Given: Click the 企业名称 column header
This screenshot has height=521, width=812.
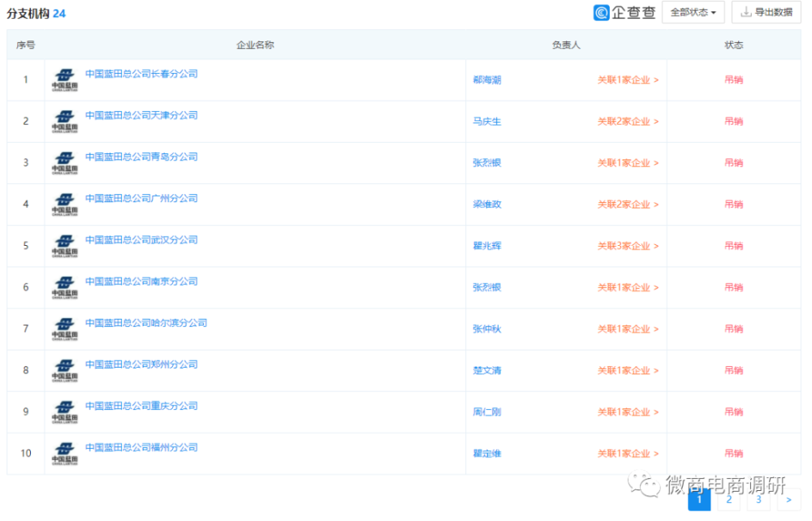Looking at the screenshot, I should (x=255, y=45).
